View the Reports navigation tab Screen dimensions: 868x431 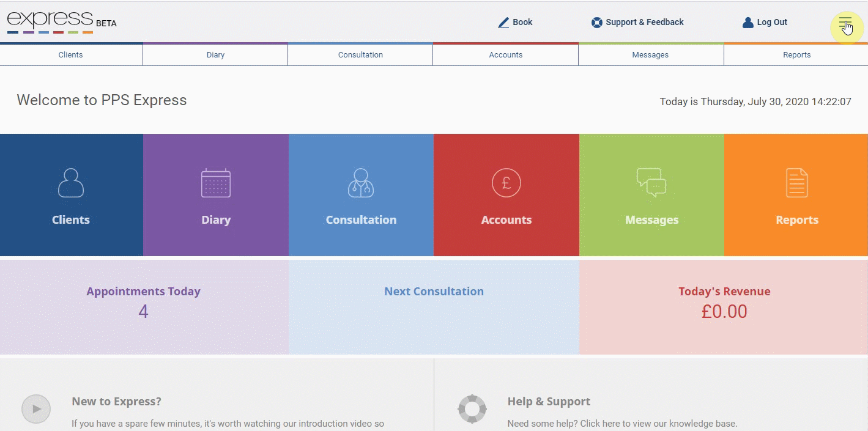[796, 55]
